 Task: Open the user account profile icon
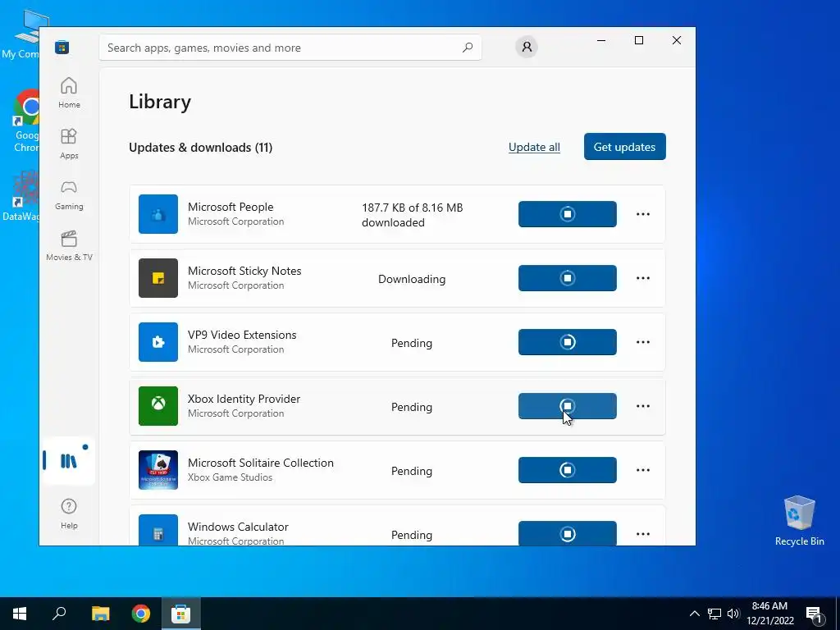[527, 47]
